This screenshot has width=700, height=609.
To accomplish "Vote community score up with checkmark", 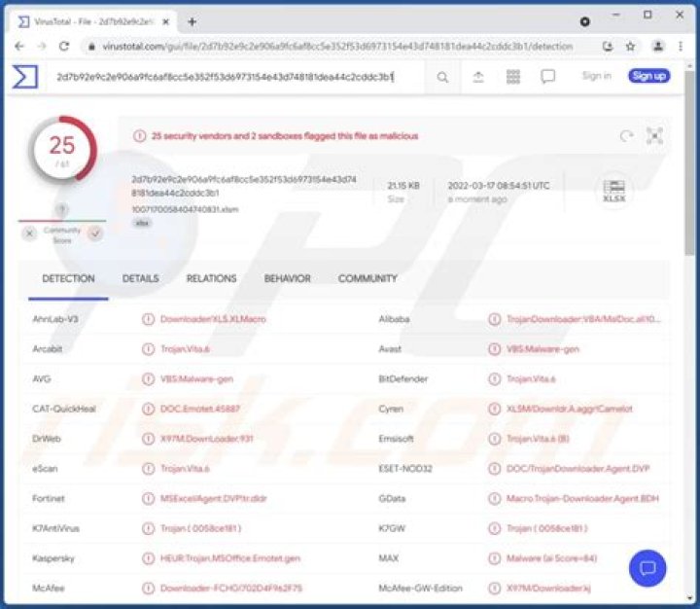I will [x=95, y=233].
